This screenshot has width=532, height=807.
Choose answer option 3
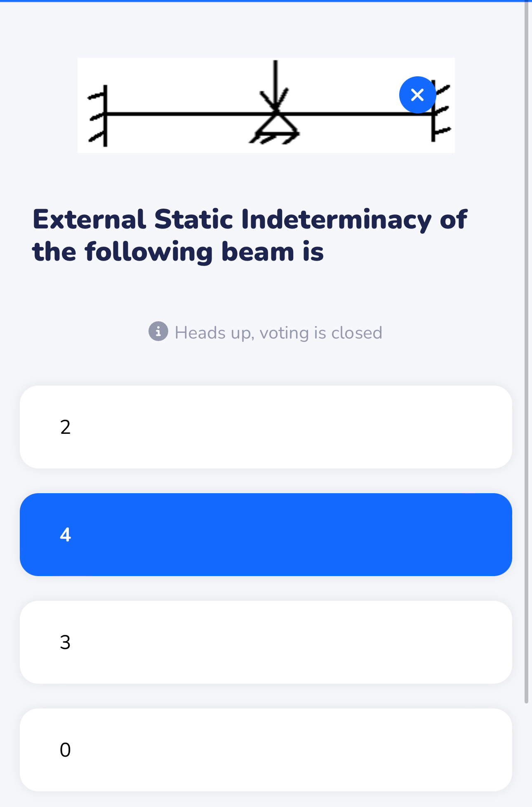pyautogui.click(x=266, y=642)
